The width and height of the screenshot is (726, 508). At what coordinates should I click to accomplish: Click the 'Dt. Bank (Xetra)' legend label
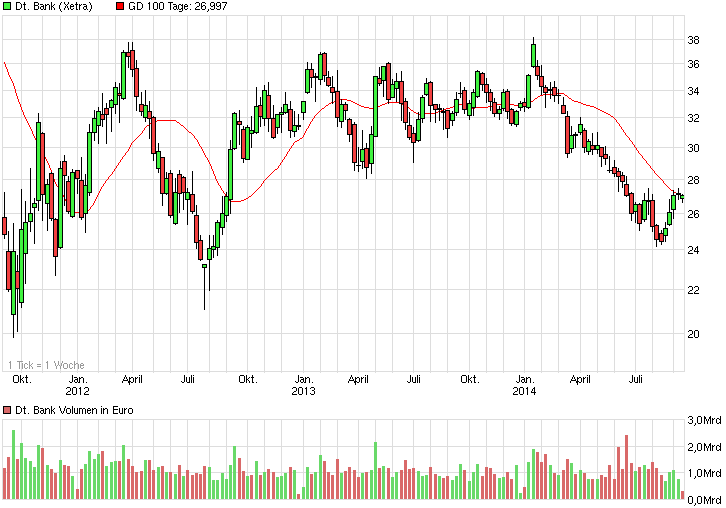54,6
